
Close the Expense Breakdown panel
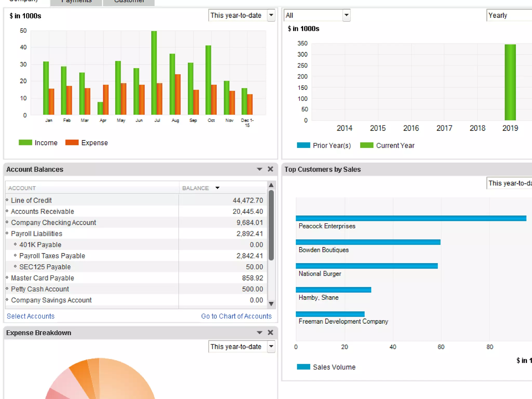point(270,332)
